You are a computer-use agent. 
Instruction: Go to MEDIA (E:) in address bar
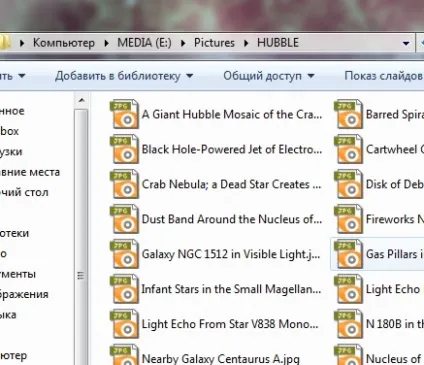[144, 43]
